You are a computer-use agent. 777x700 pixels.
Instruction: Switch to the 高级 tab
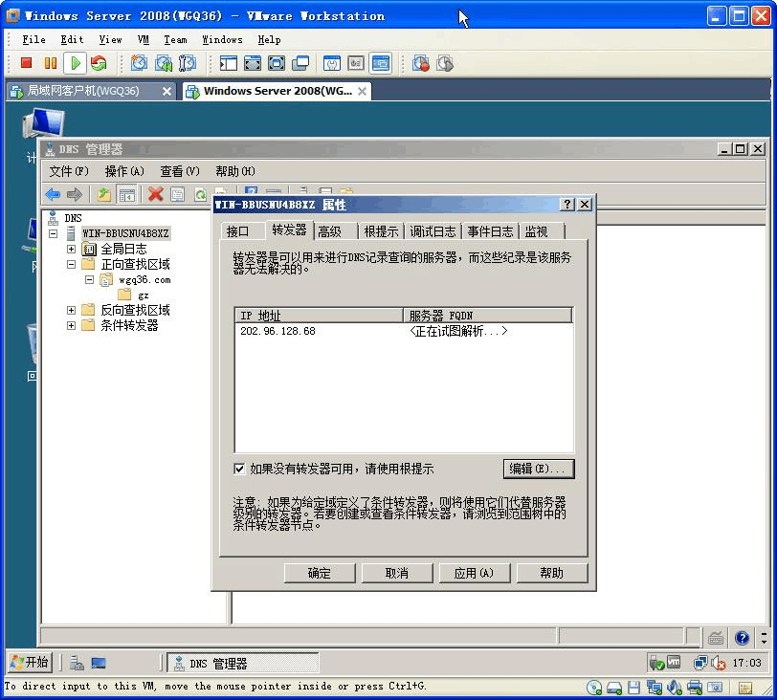tap(330, 231)
